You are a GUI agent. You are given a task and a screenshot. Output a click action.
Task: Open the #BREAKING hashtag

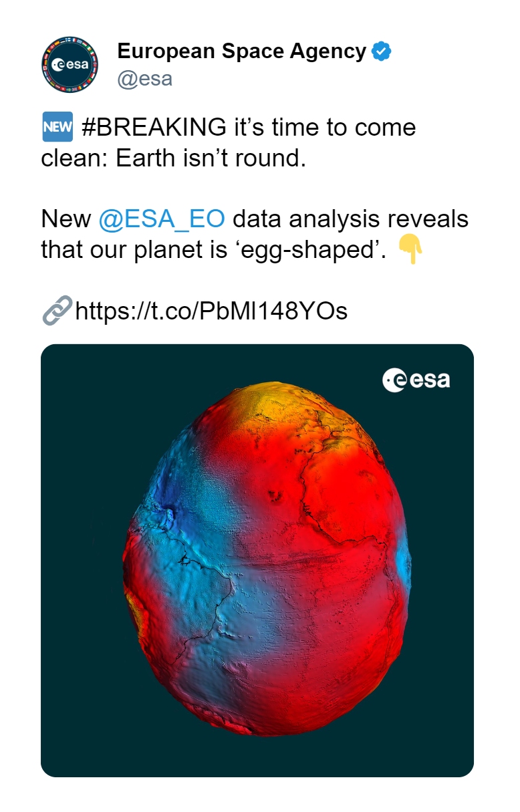pos(154,127)
